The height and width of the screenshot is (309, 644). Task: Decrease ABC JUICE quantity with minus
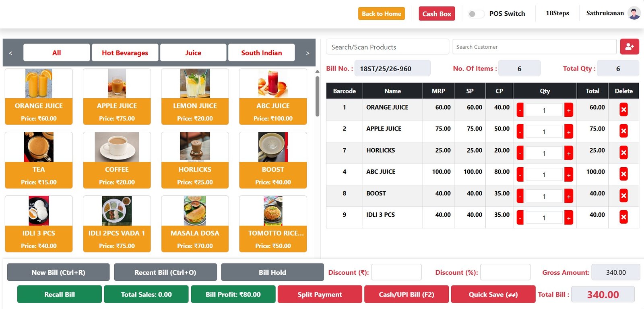point(520,175)
